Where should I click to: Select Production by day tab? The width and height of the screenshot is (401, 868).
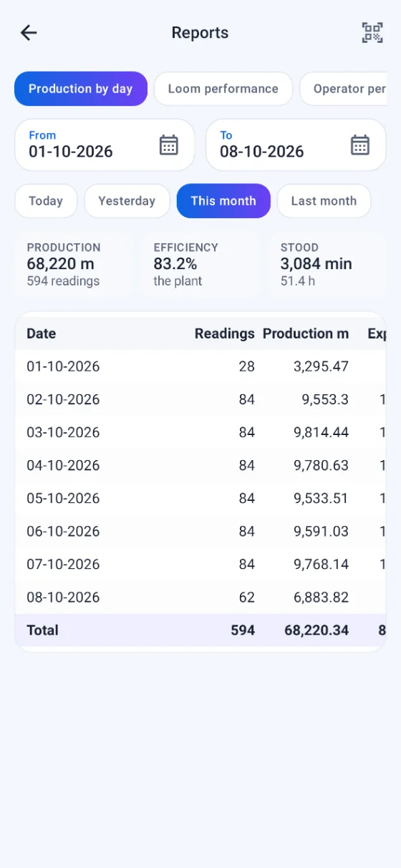tap(81, 89)
